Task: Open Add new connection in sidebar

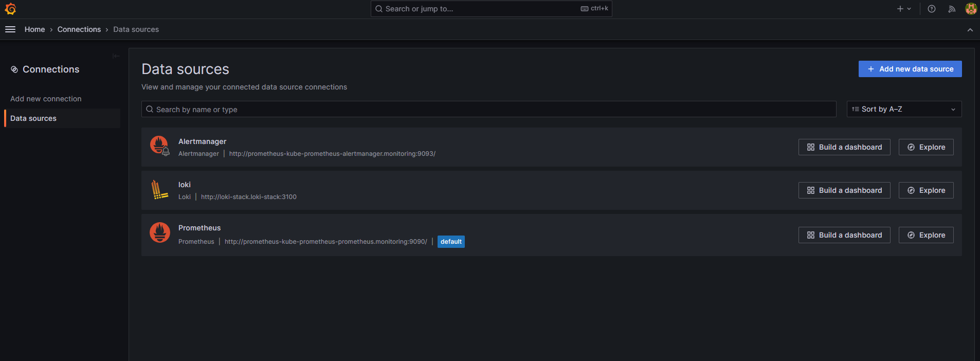Action: pos(46,99)
